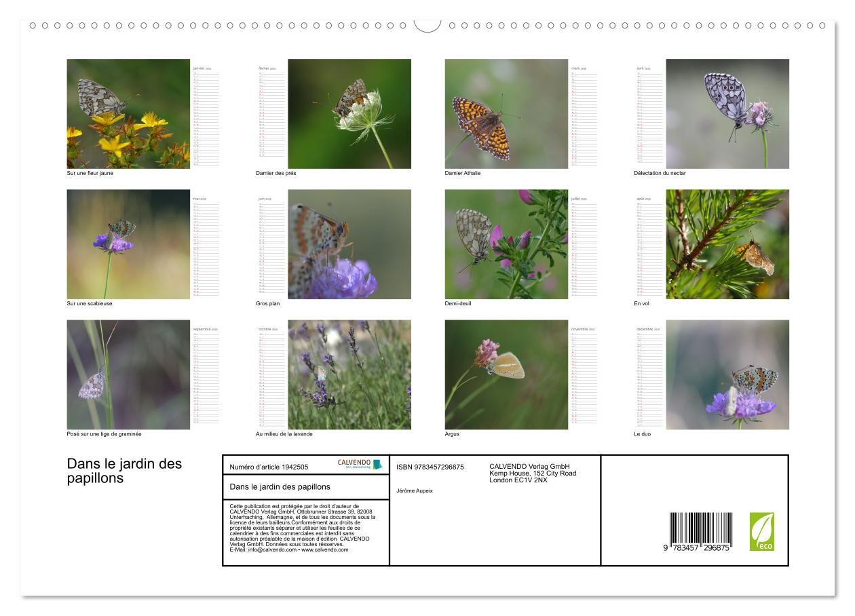Click the green eco leaf logo
Viewport: 855px width, 616px height.
pyautogui.click(x=761, y=531)
